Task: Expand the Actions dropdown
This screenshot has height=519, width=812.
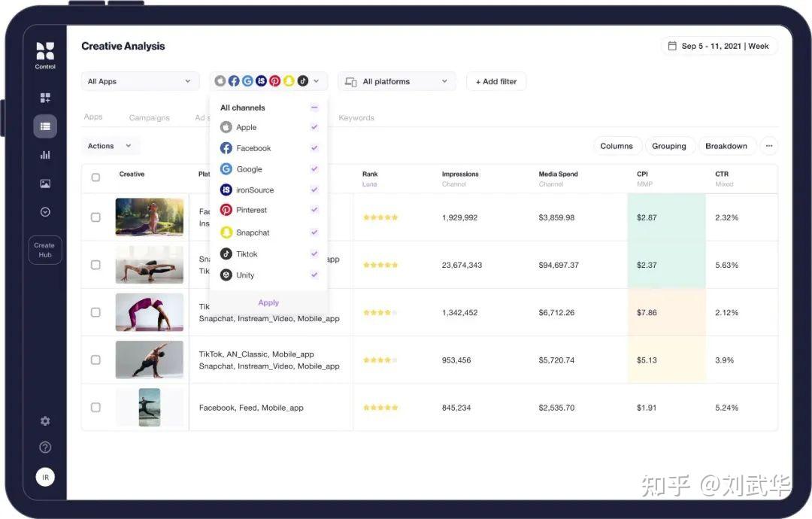Action: [x=110, y=145]
